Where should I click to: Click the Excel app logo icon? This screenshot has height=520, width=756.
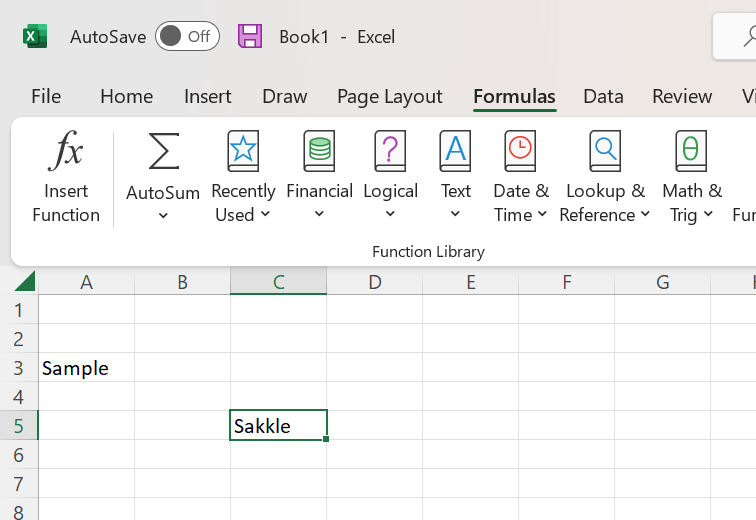point(35,36)
